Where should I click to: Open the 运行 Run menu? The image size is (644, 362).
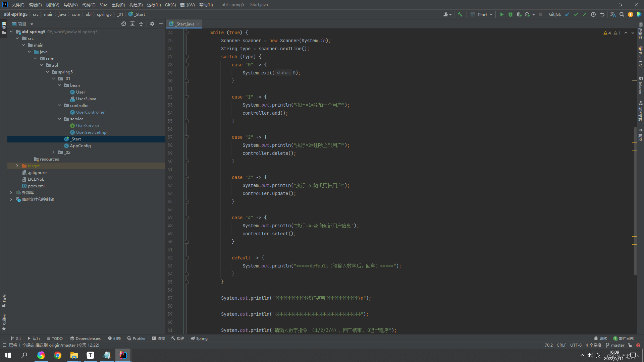(x=154, y=4)
